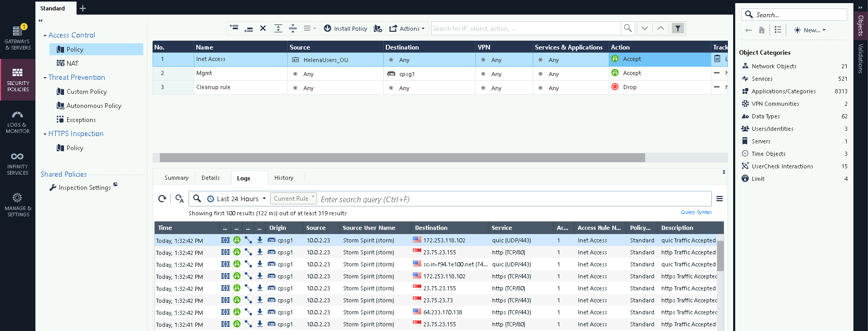Collapse the Threat Prevention tree section
Screen dimensions: 868x331
tap(45, 78)
